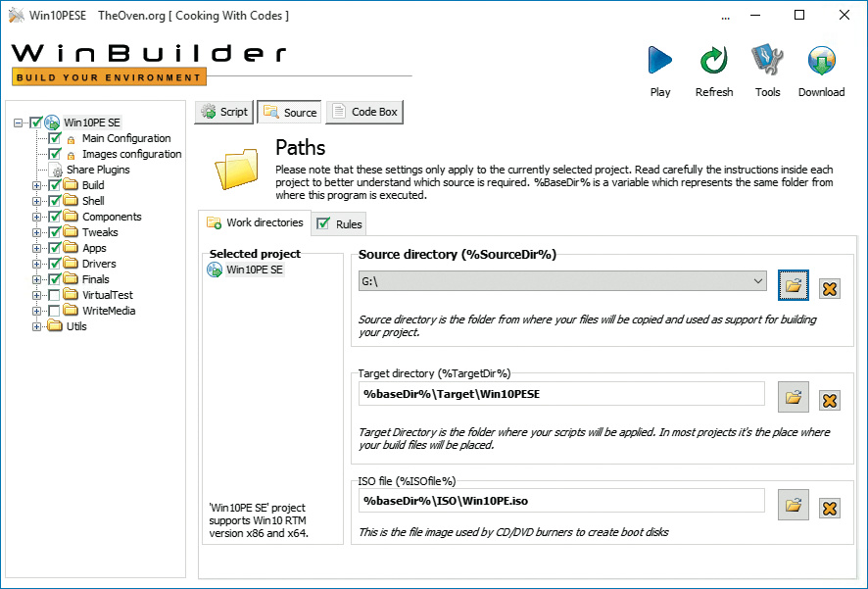
Task: Toggle the Main Configuration checkbox
Action: click(54, 138)
